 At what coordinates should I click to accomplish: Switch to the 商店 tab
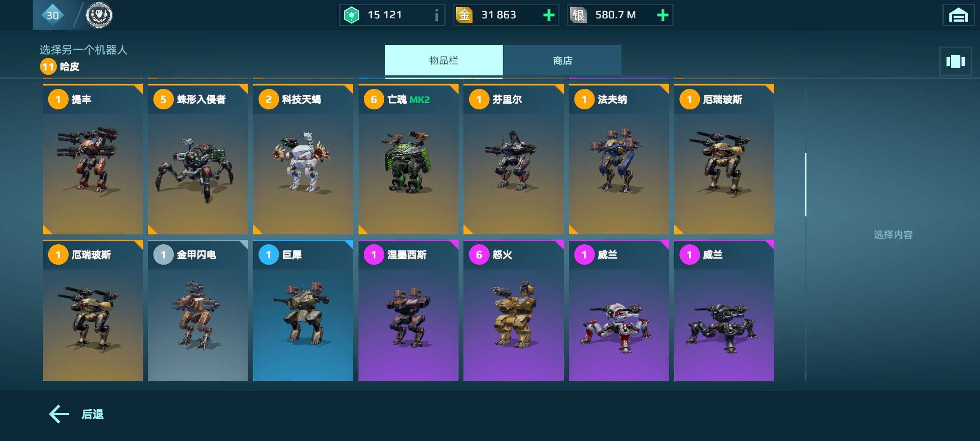[563, 60]
